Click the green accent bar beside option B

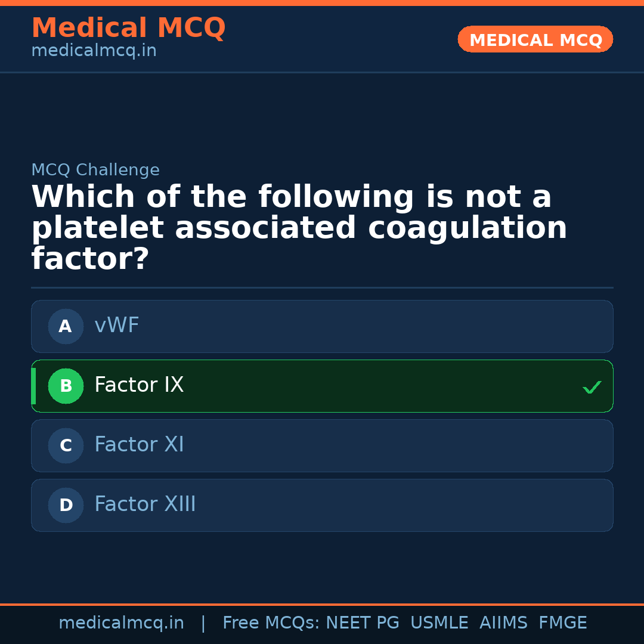click(33, 386)
